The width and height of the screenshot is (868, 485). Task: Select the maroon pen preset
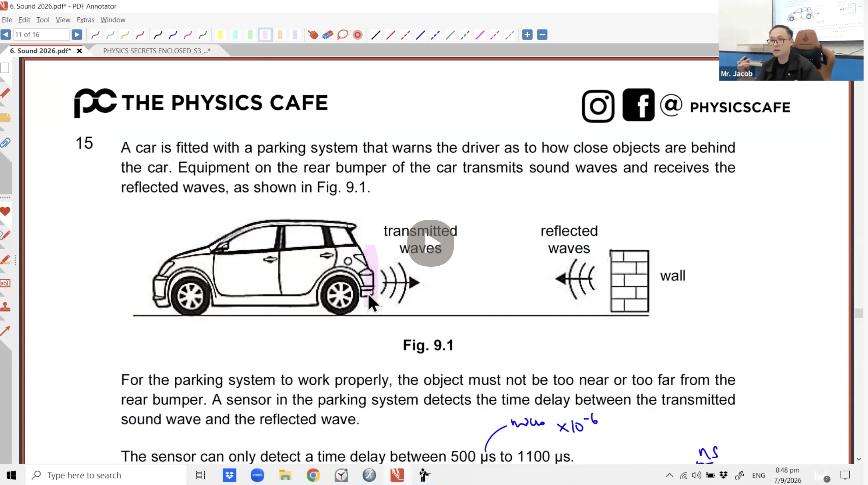click(95, 35)
